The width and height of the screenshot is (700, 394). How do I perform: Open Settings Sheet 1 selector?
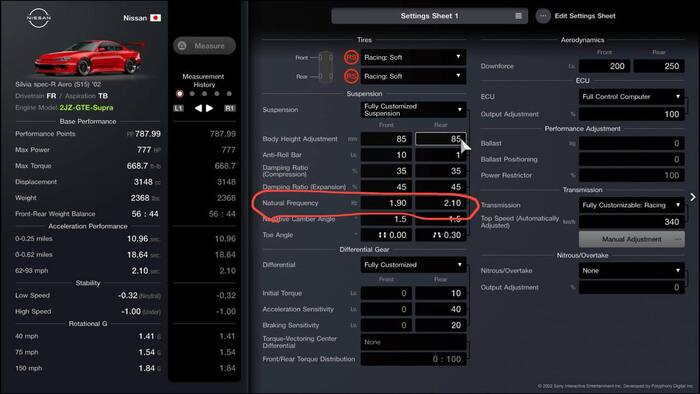click(429, 16)
